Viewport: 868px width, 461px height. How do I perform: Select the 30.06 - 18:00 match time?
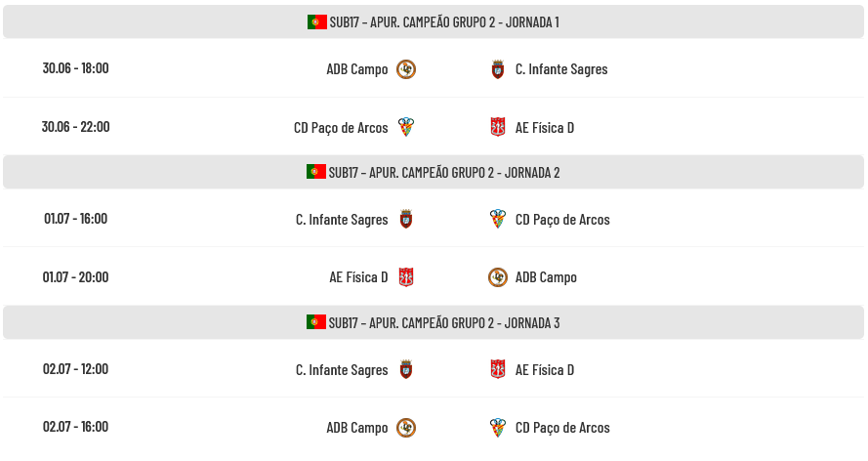click(76, 68)
